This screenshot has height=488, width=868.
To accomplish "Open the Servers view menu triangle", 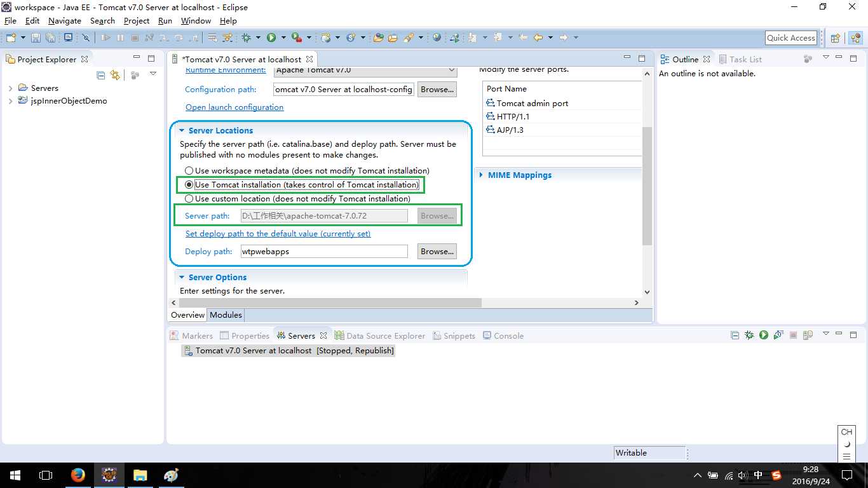I will 826,334.
